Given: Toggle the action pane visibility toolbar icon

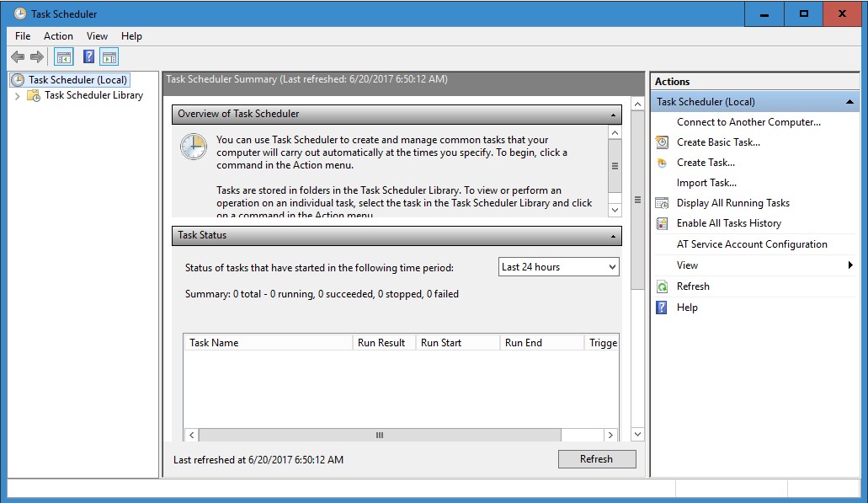Looking at the screenshot, I should pyautogui.click(x=110, y=56).
